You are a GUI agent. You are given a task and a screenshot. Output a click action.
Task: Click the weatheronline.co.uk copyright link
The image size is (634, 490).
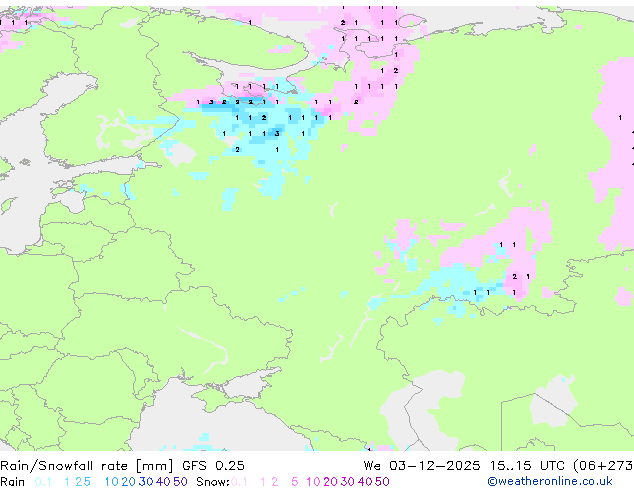[550, 481]
